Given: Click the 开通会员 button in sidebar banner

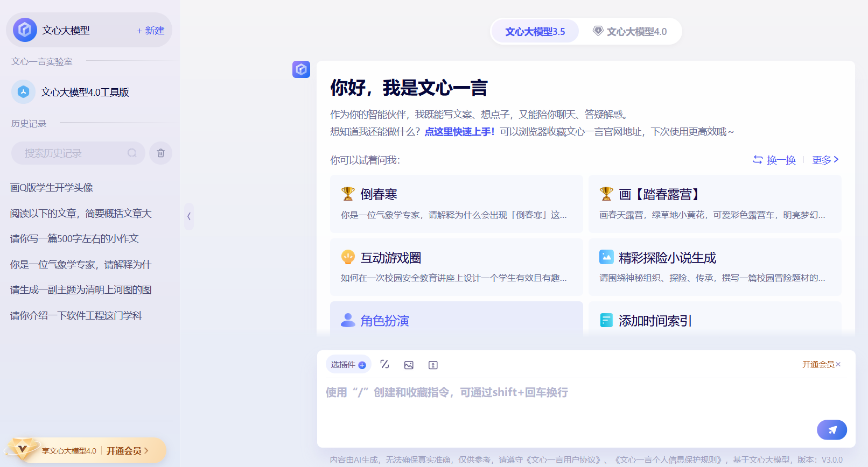Looking at the screenshot, I should [127, 451].
